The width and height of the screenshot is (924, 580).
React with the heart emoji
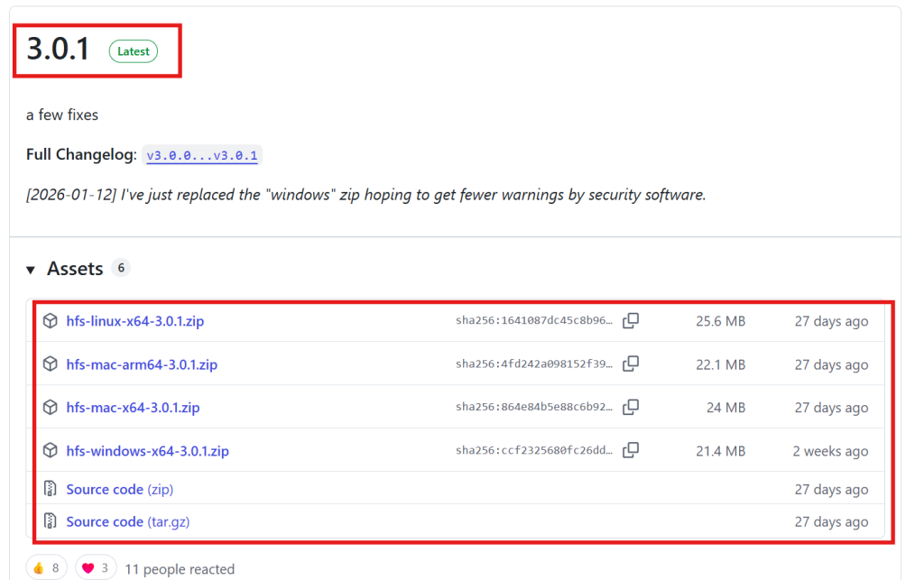tap(95, 567)
